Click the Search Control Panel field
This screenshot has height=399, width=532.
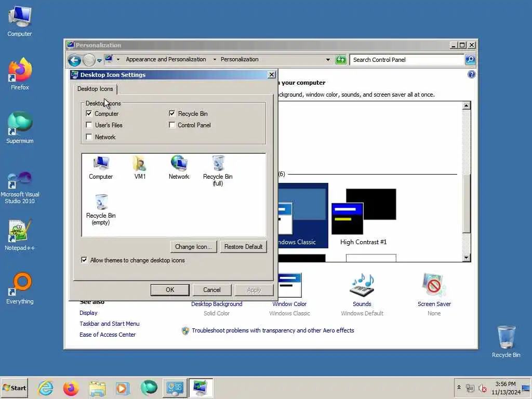(407, 60)
